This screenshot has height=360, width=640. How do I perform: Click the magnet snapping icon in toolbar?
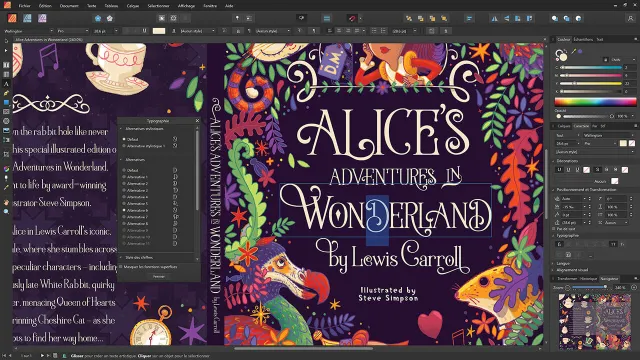(x=352, y=18)
